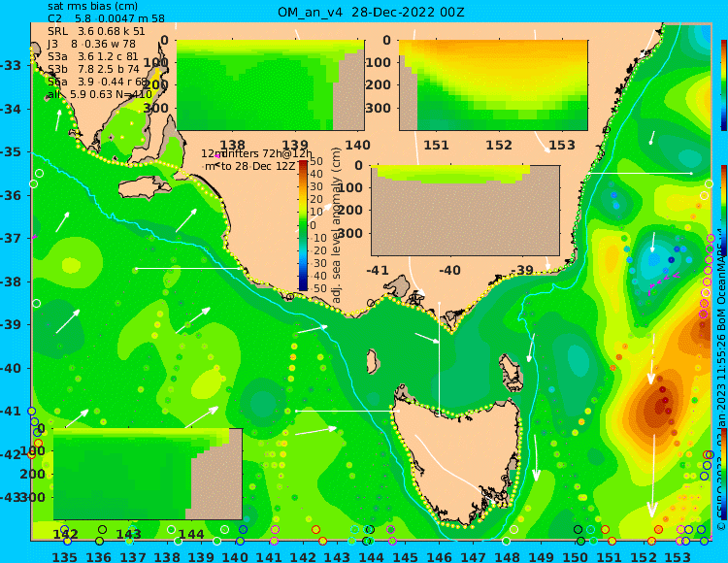
Task: Click the blue cold eddy near 37.5°S
Action: point(654,261)
